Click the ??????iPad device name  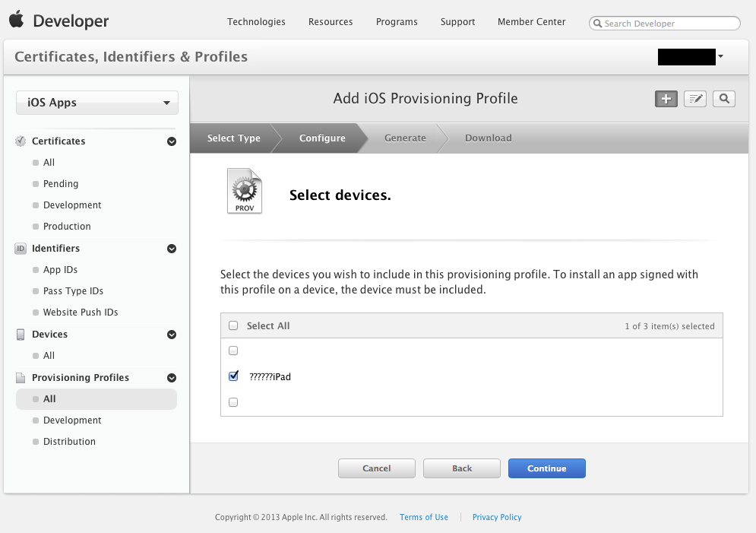pos(270,376)
